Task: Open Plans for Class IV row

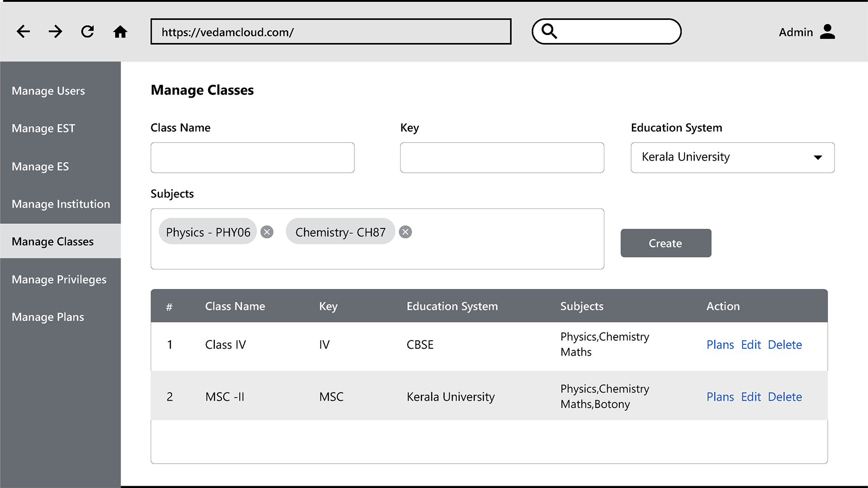Action: [720, 345]
